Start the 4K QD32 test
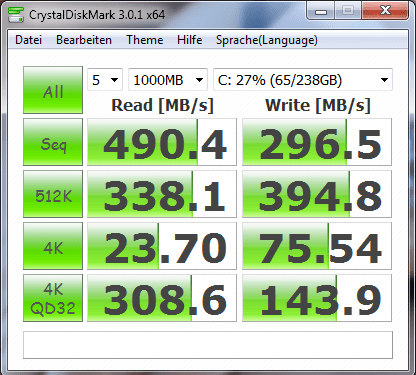The height and width of the screenshot is (375, 416). coord(53,298)
